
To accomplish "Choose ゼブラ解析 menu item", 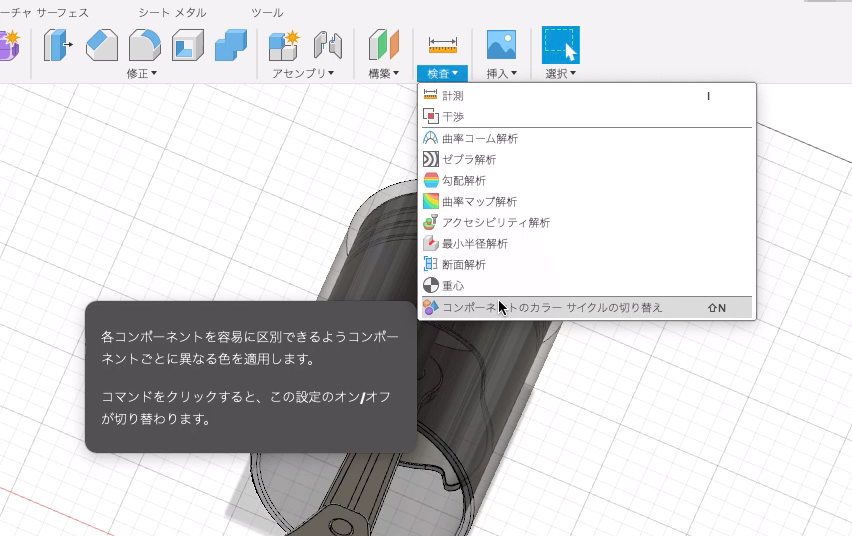I will (587, 159).
